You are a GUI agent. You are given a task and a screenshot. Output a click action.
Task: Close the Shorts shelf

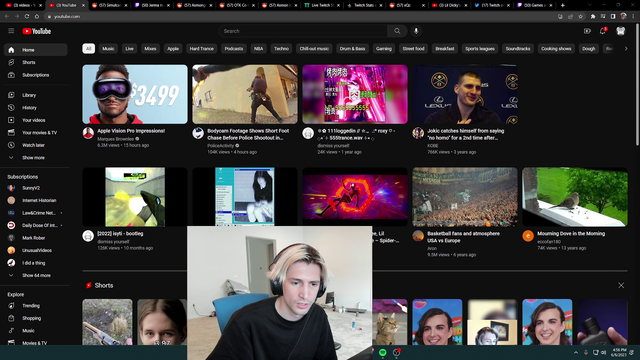(x=621, y=285)
